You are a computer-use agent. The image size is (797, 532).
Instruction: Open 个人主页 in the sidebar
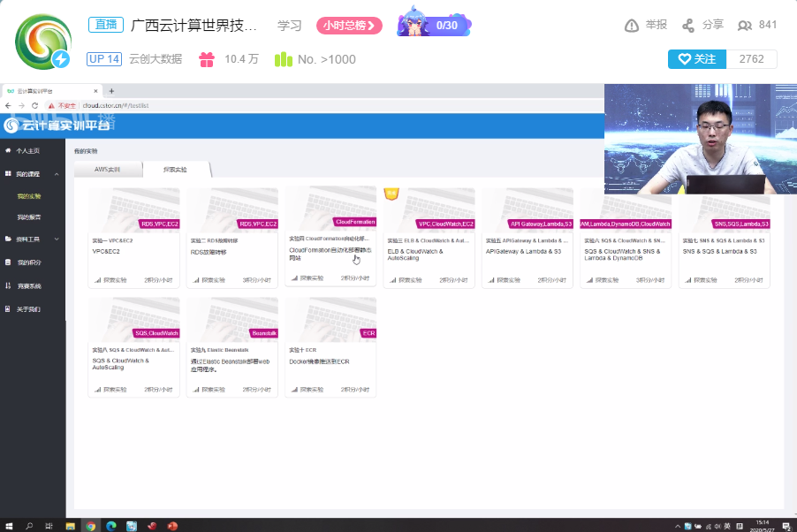click(x=28, y=151)
